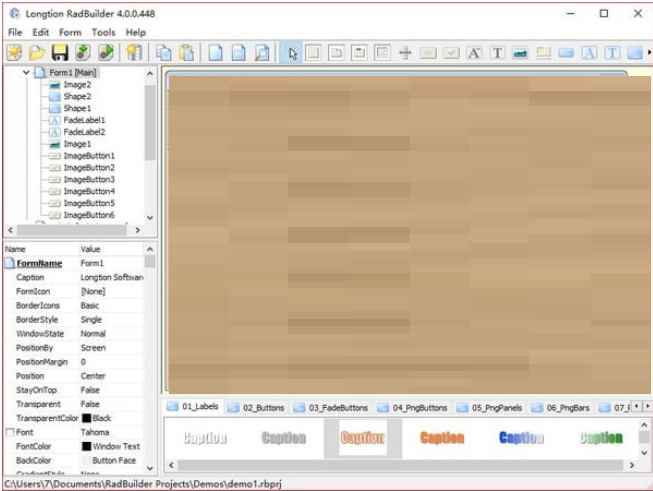Open the Form menu
This screenshot has height=491, width=653.
tap(70, 32)
